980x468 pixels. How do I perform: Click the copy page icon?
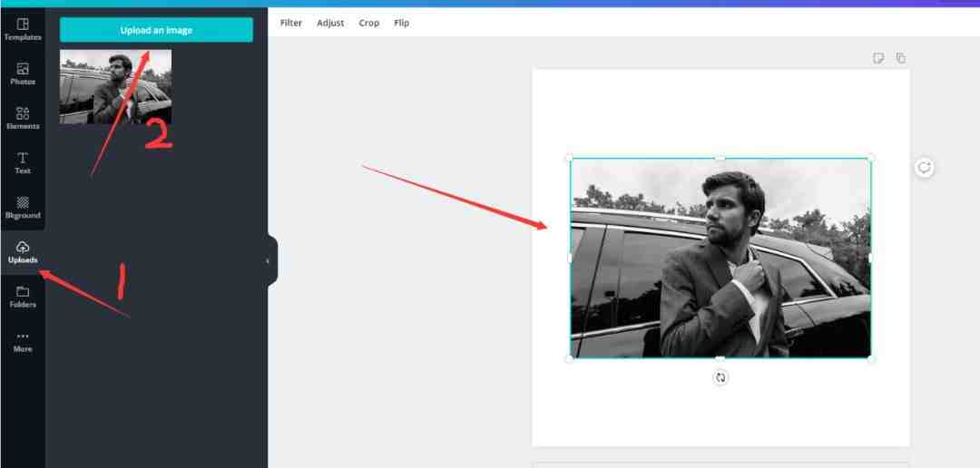click(x=901, y=58)
